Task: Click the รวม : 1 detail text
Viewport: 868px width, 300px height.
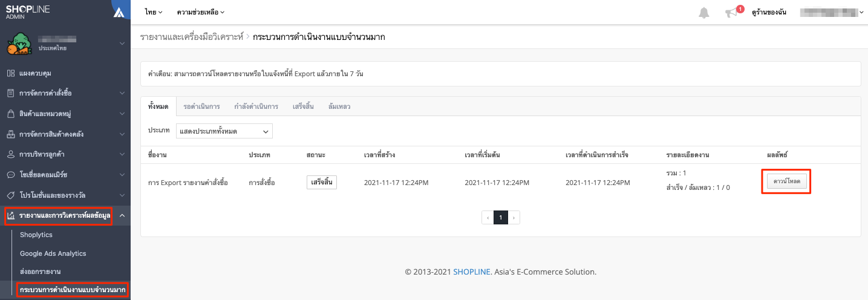Action: (676, 173)
